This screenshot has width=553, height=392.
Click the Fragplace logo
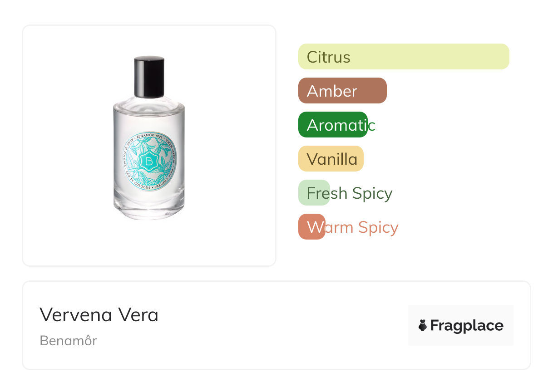click(461, 325)
